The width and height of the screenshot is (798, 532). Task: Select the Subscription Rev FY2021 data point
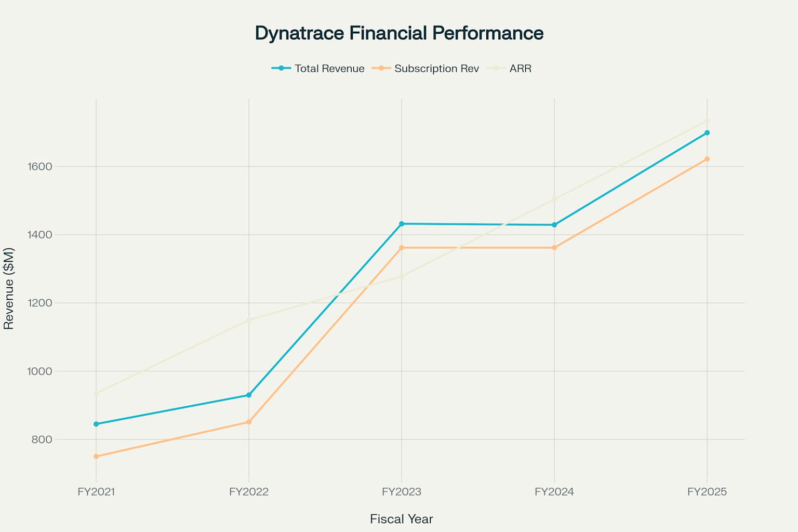(96, 457)
